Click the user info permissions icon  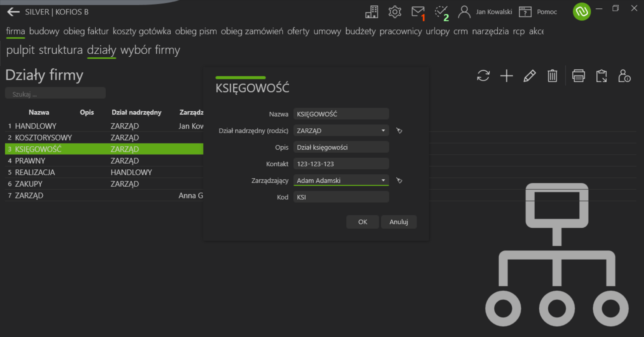click(625, 76)
